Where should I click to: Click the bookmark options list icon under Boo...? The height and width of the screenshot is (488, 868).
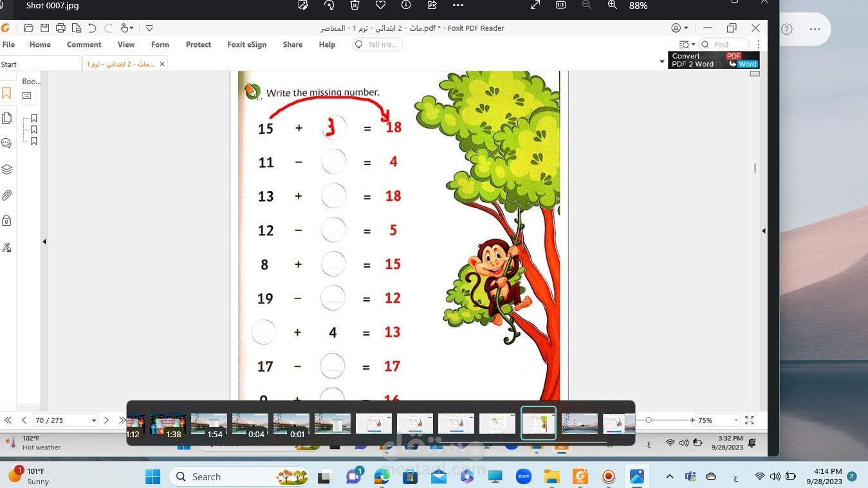tap(27, 96)
